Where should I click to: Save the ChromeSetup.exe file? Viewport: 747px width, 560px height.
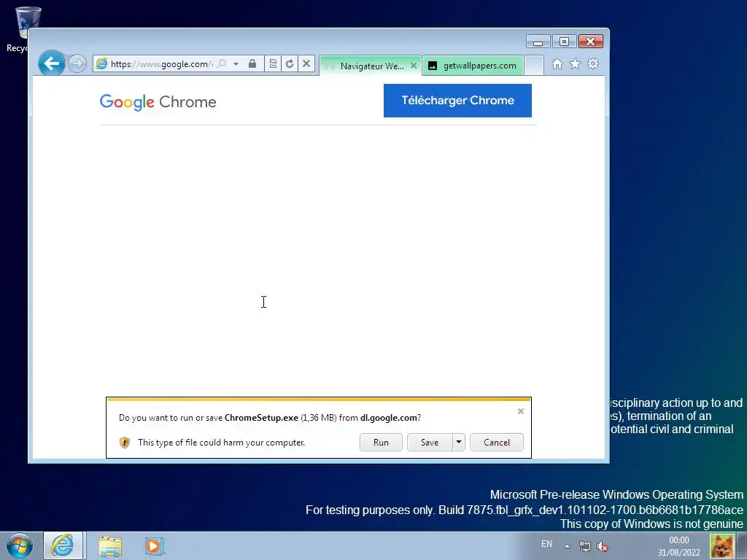coord(429,443)
